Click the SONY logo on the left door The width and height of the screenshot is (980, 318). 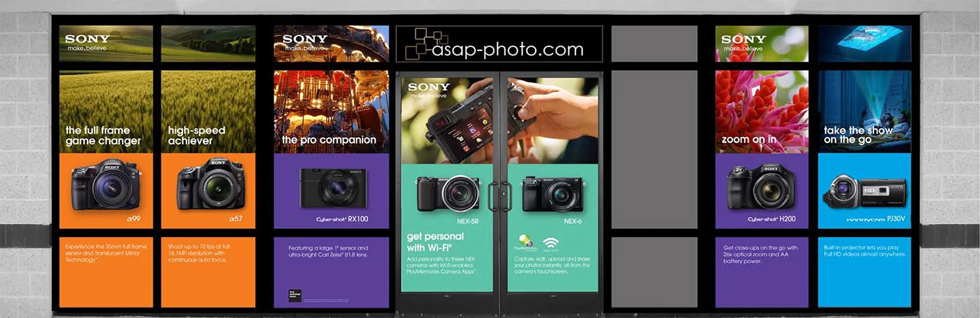pos(429,87)
